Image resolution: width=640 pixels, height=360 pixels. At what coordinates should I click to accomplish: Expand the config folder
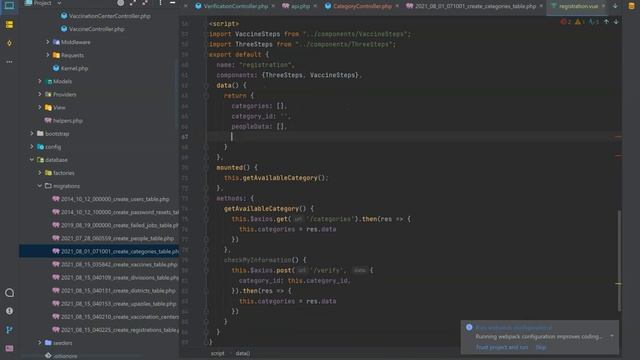tap(32, 147)
